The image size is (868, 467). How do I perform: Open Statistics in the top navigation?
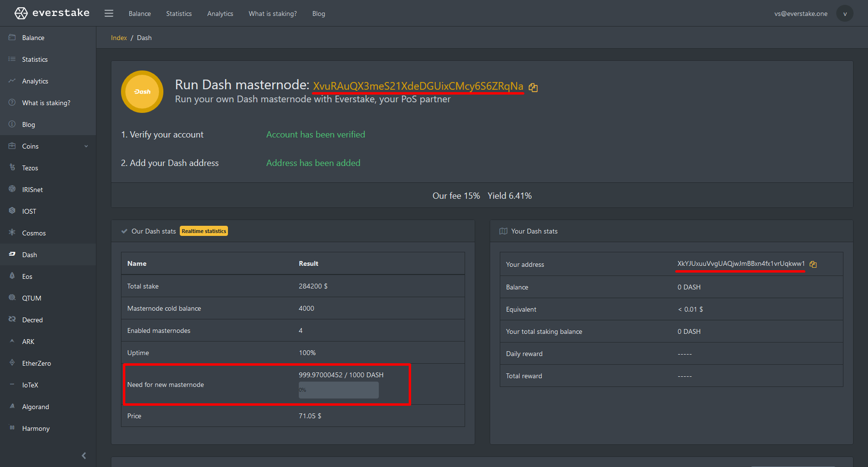179,14
